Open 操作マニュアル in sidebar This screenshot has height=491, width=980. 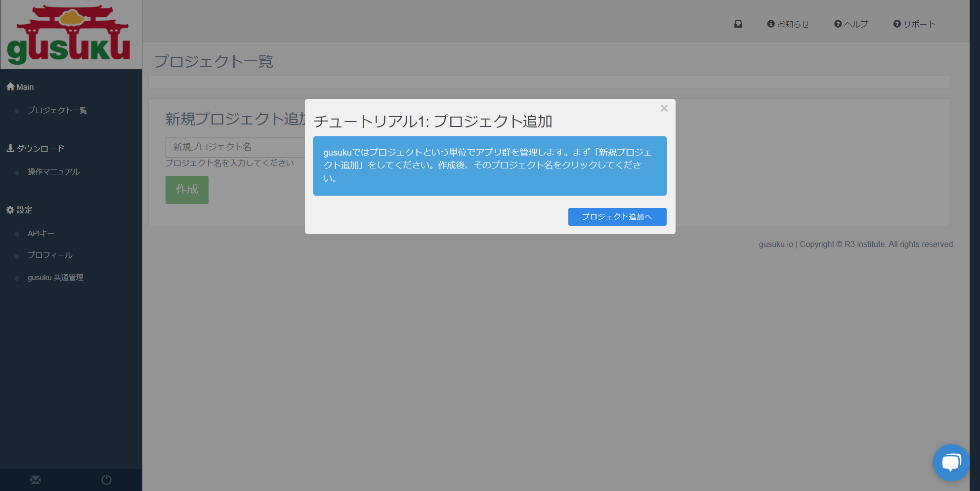point(53,171)
